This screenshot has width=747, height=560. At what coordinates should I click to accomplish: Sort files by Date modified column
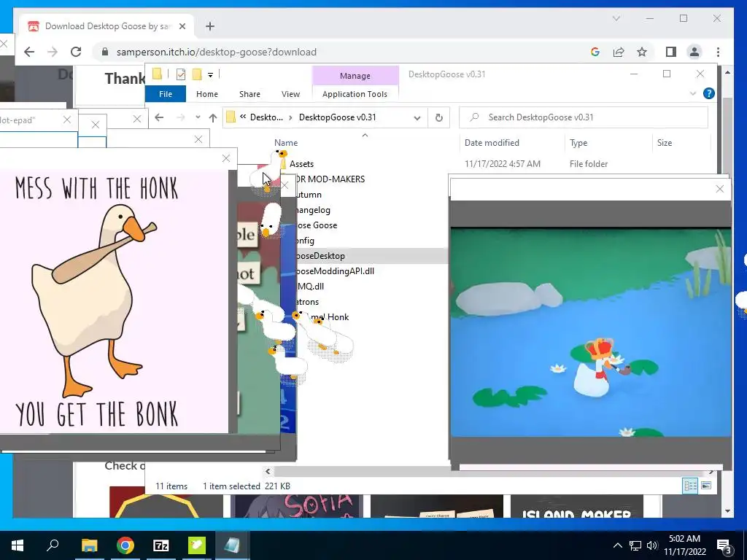[492, 142]
